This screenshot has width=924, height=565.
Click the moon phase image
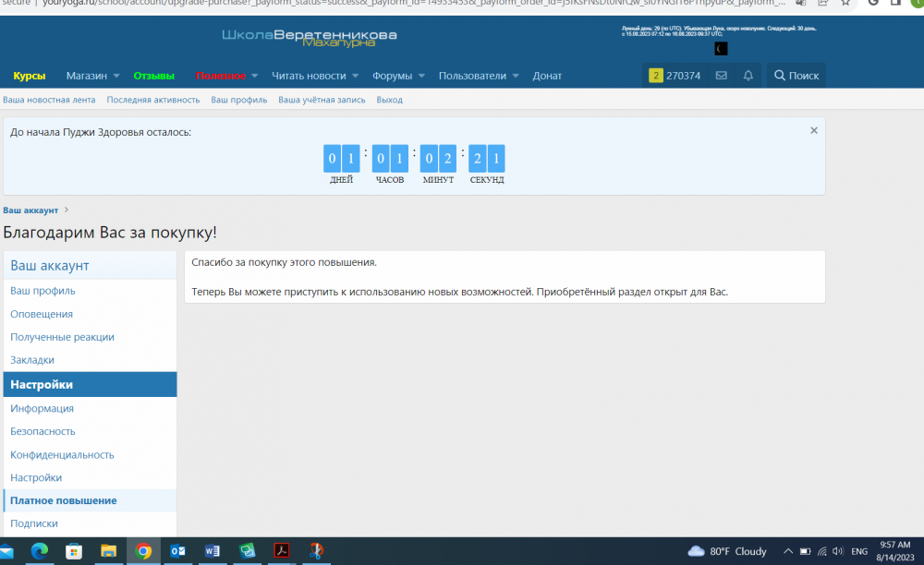722,48
